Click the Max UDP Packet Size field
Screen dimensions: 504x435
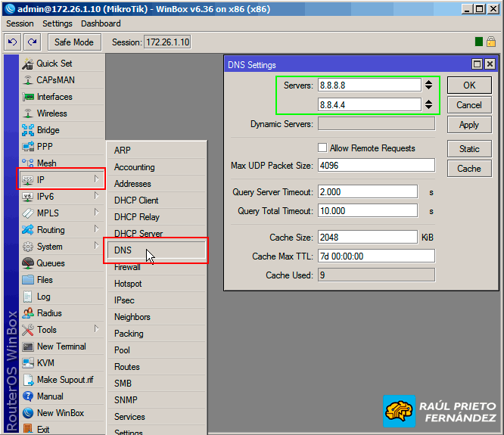click(x=376, y=165)
